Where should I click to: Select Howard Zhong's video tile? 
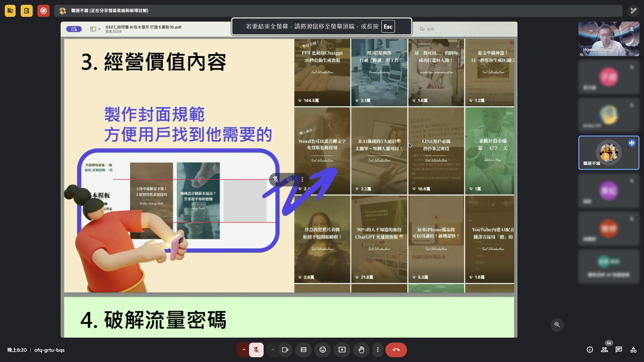[609, 39]
